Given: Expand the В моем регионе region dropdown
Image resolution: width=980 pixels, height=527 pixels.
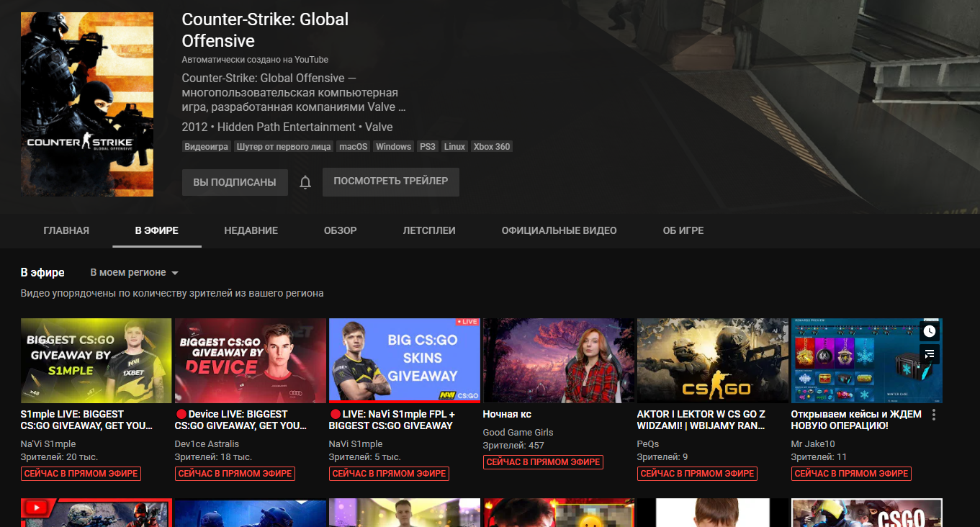Looking at the screenshot, I should pyautogui.click(x=134, y=273).
